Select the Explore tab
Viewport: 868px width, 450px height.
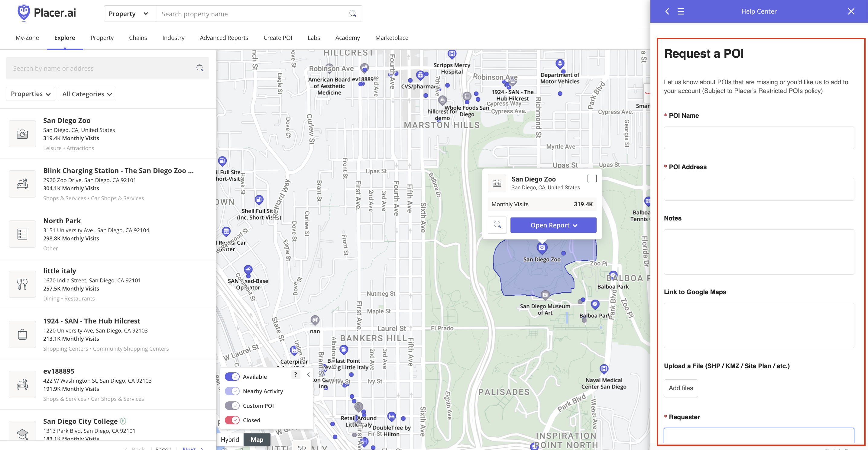pyautogui.click(x=65, y=38)
